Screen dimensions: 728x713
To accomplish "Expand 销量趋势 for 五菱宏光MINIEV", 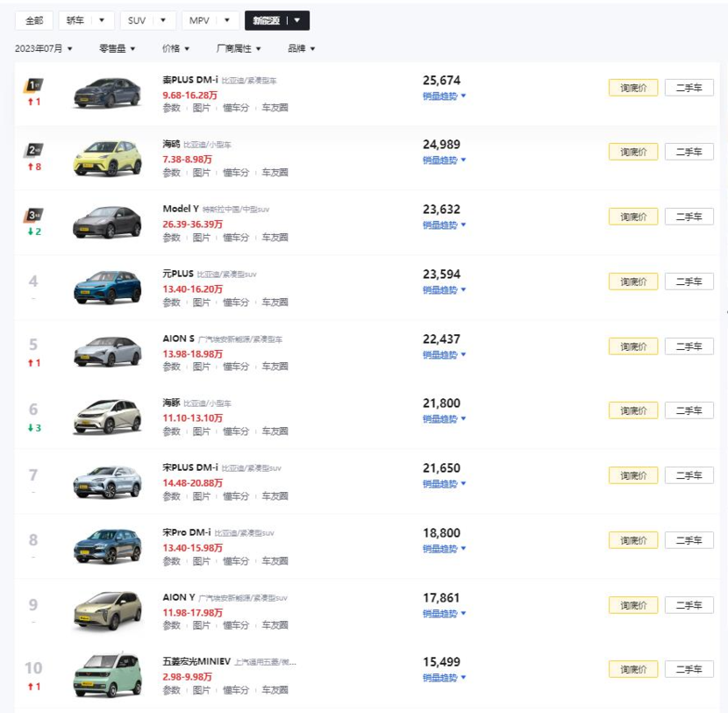I will click(444, 678).
